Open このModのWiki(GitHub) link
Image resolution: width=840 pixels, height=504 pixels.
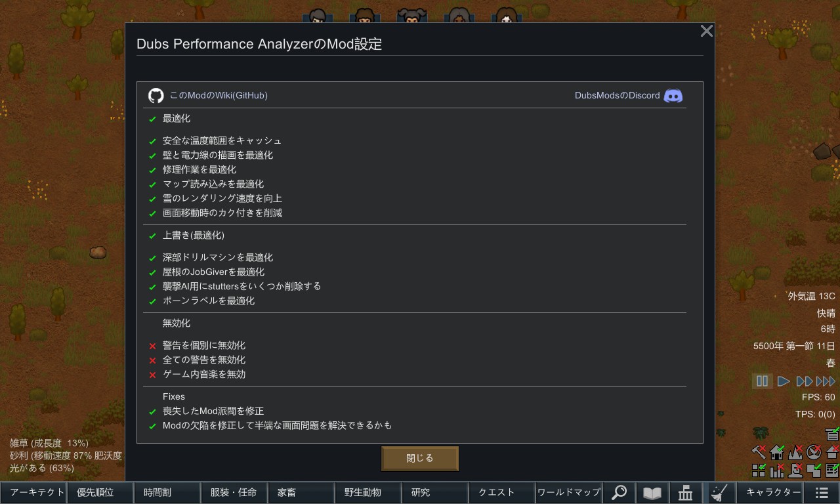(219, 95)
